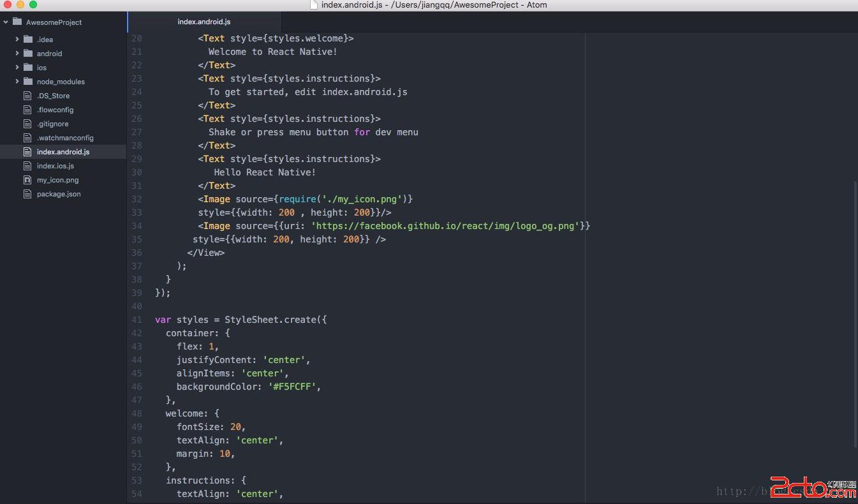This screenshot has height=504, width=858.
Task: Click the node_modules folder icon
Action: point(27,82)
